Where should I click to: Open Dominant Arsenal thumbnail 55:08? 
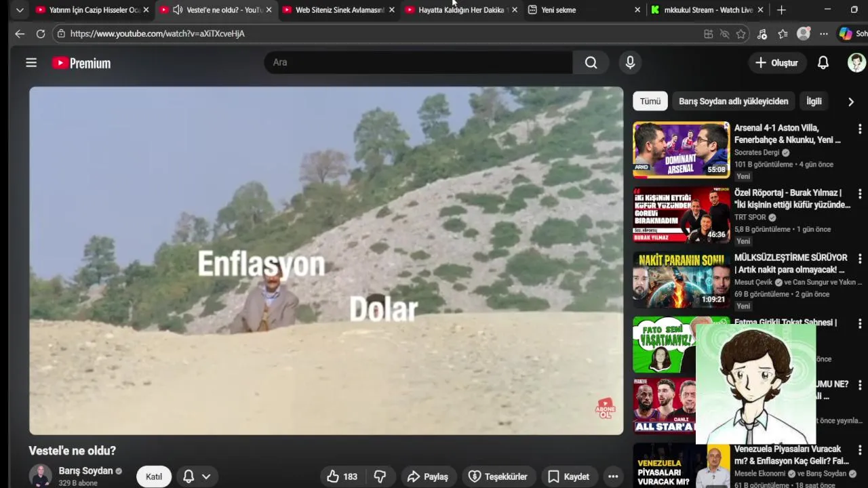coord(681,149)
